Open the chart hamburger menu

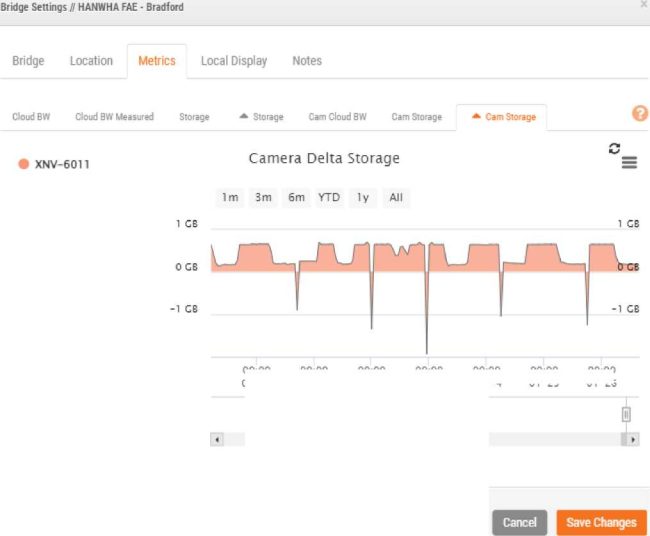[629, 163]
